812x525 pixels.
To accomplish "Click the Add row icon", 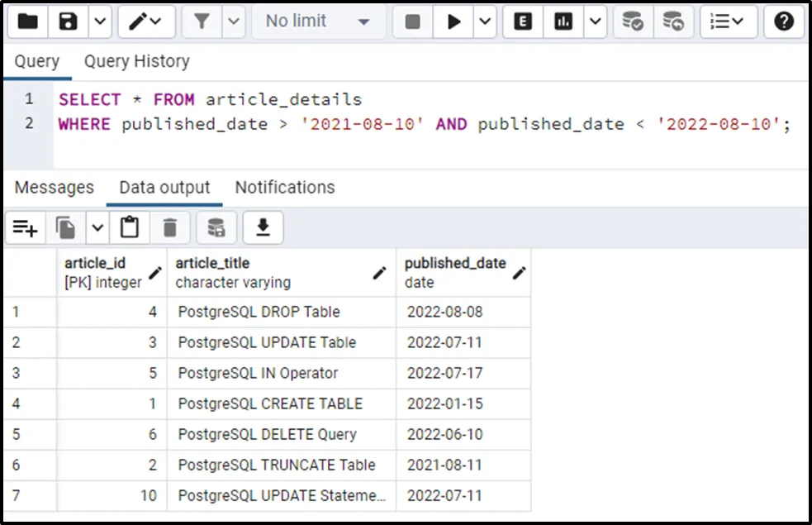I will pos(26,227).
